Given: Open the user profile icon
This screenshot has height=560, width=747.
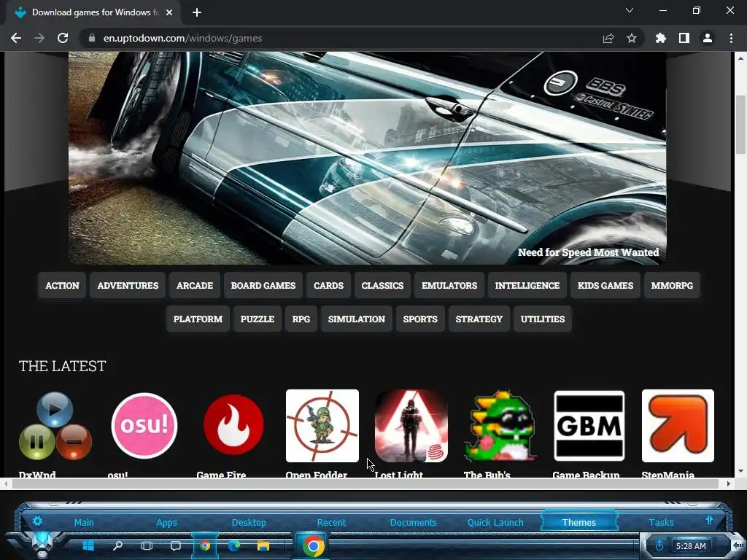Looking at the screenshot, I should (x=708, y=38).
